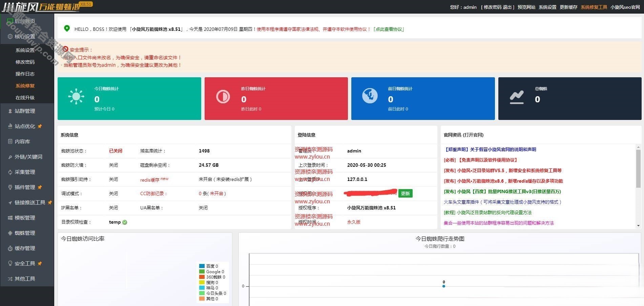The image size is (644, 306).
Task: Click the 缓存管理 clock icon
Action: (x=10, y=248)
